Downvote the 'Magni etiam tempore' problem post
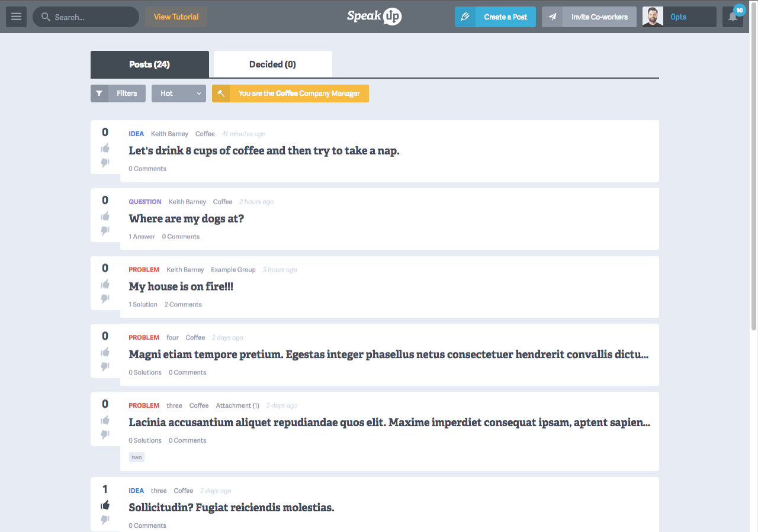This screenshot has width=758, height=532. click(x=105, y=366)
